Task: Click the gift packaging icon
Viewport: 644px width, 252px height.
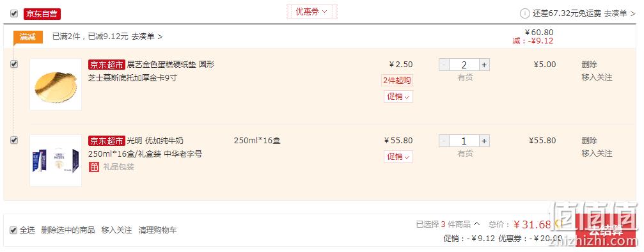Action: click(x=93, y=167)
